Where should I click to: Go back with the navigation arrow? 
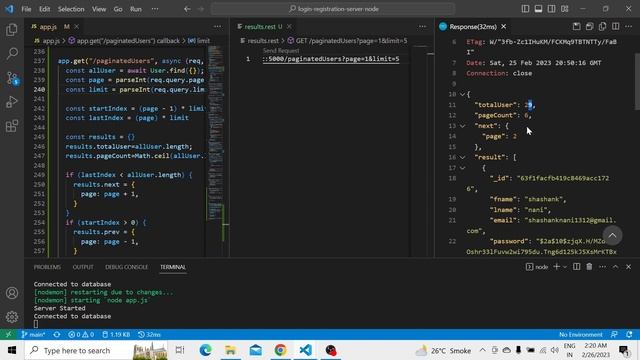(x=187, y=9)
